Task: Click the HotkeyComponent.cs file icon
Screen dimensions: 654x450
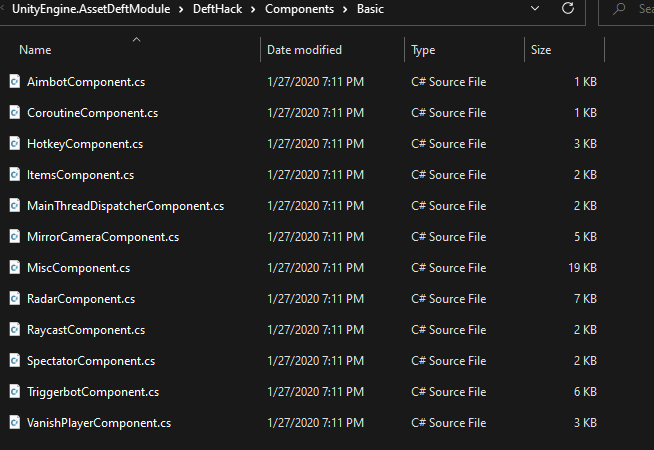Action: point(15,143)
